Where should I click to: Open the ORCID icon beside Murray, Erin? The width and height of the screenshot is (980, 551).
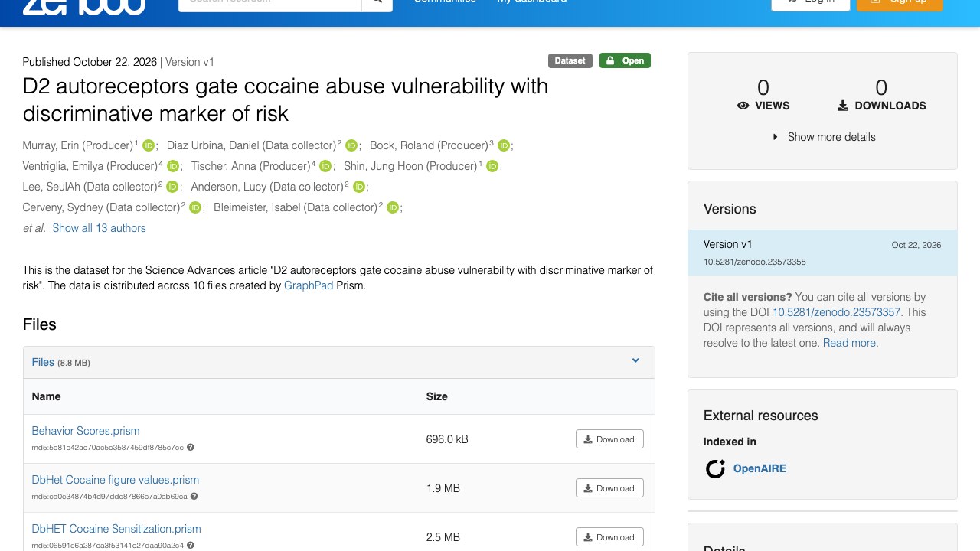[x=149, y=145]
